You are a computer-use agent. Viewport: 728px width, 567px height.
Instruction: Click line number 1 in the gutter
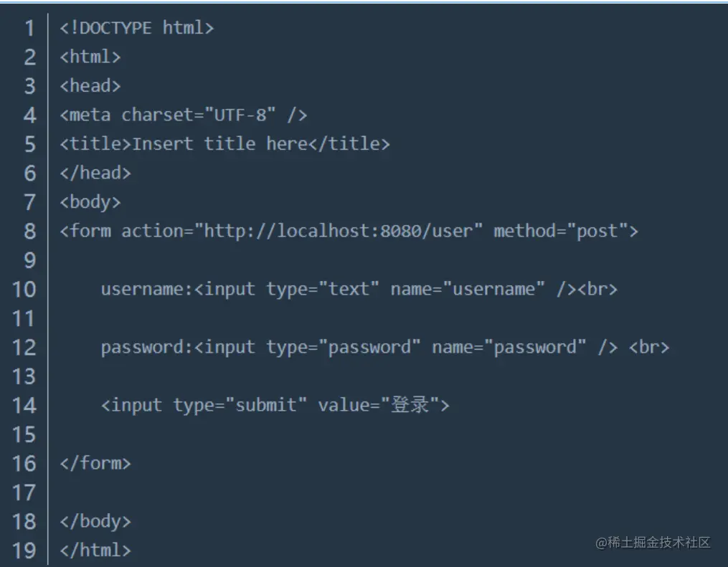29,28
